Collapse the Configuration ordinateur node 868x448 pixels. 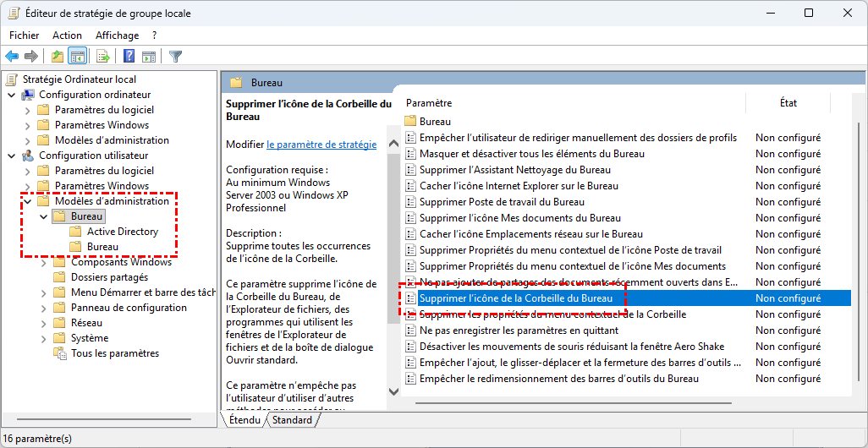click(11, 95)
